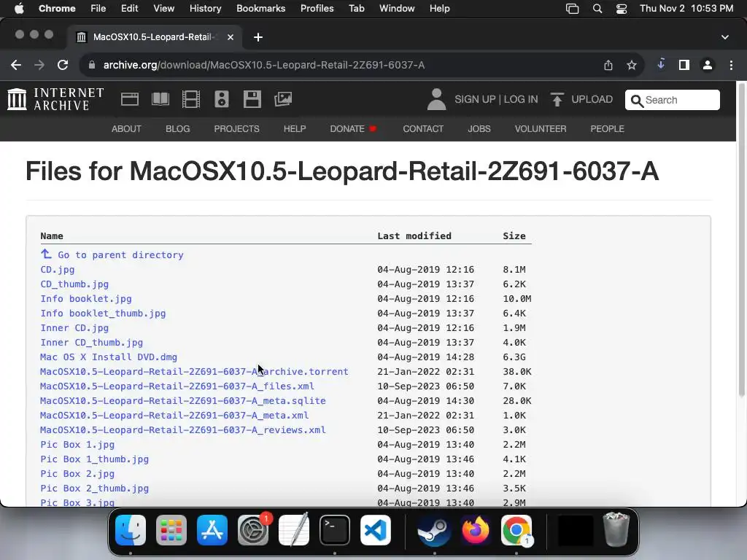Screen dimensions: 747x560
Task: Open the Chrome profile icon
Action: (708, 65)
